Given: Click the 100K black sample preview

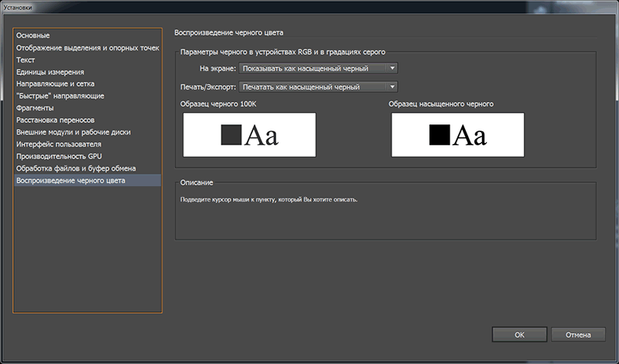Looking at the screenshot, I should [x=249, y=135].
